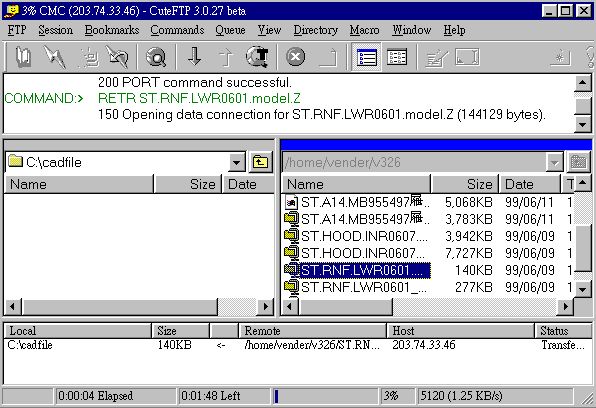Stop the transfer with the X icon
Screen dimensions: 596x408
295,57
